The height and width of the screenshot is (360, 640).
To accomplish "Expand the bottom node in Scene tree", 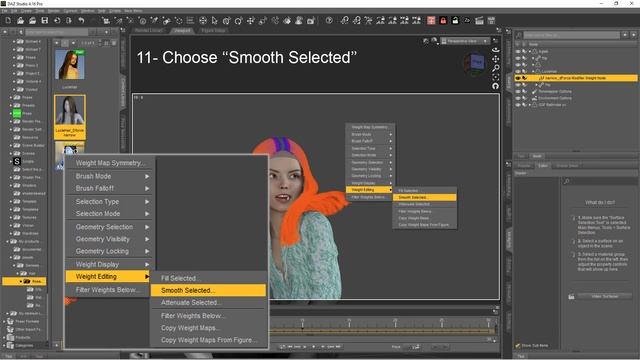I will [530, 105].
